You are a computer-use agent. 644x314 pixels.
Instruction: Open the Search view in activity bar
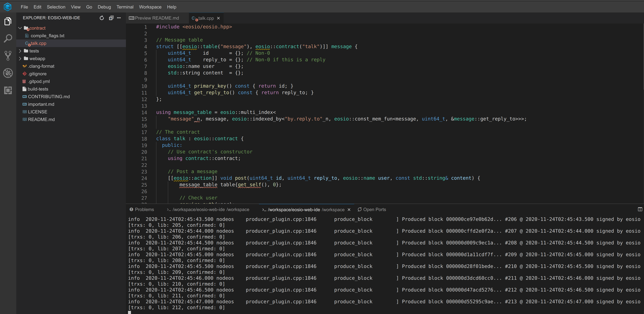[x=8, y=38]
